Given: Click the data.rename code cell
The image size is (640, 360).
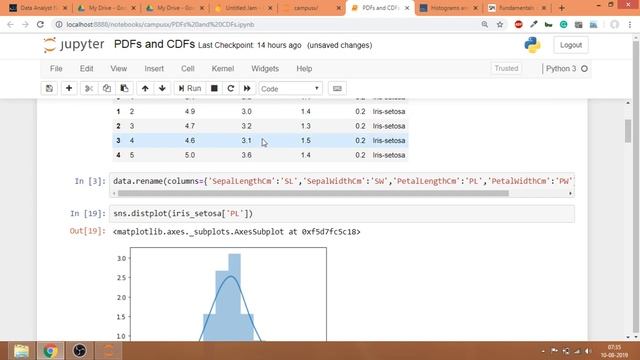Looking at the screenshot, I should click(x=342, y=181).
